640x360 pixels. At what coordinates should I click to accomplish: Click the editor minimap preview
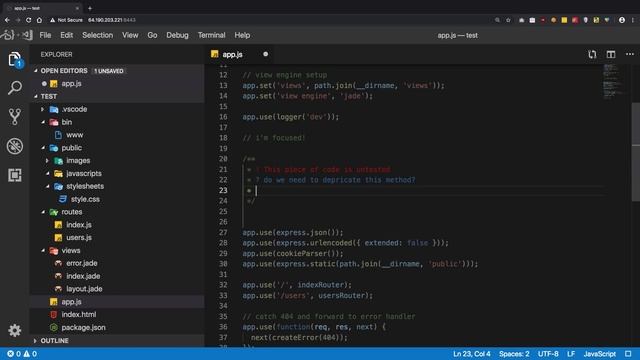pyautogui.click(x=612, y=82)
